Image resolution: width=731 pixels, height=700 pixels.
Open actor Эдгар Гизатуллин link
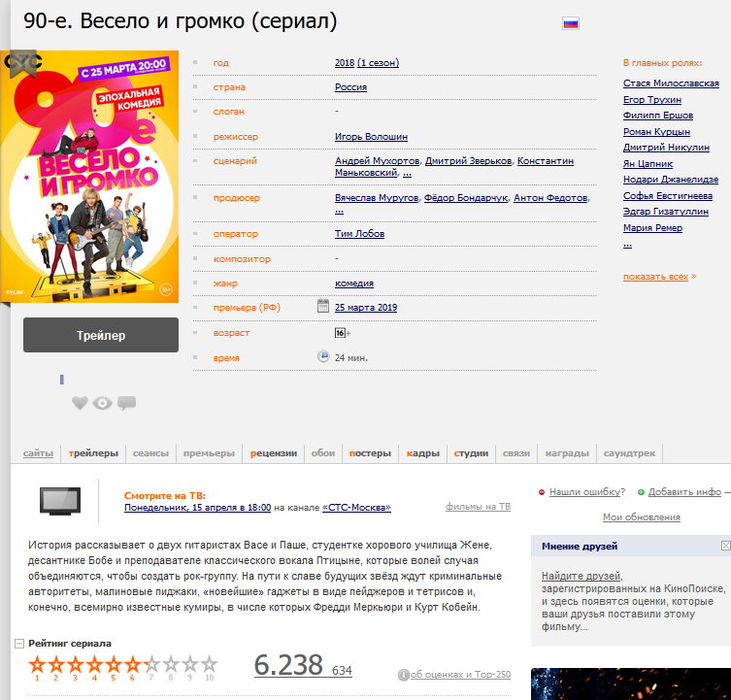[x=666, y=212]
